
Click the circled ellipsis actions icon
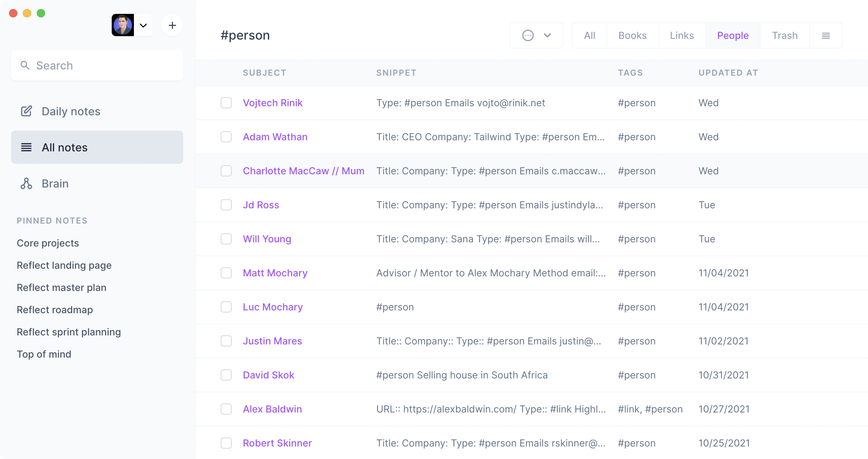click(x=528, y=35)
